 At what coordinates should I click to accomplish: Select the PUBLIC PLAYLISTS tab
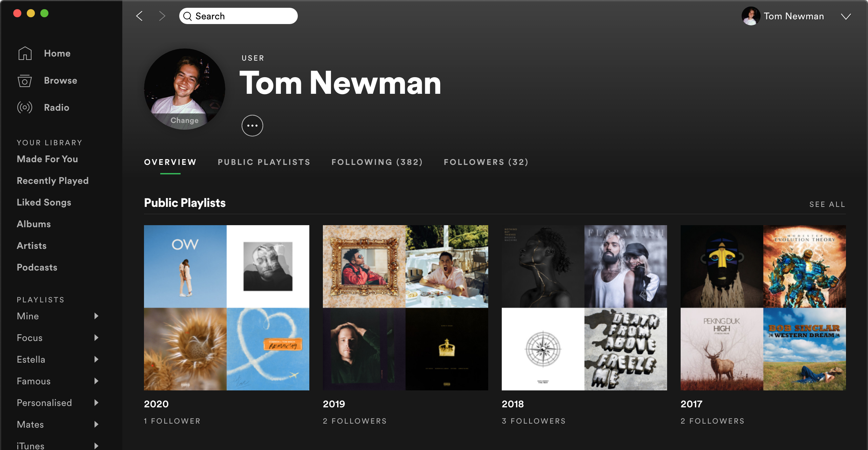(x=264, y=162)
